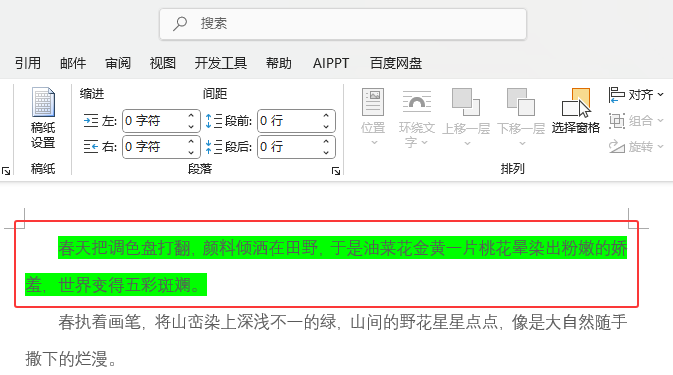Expand the 对齐 dropdown chevron
Viewport: 673px width, 375px height.
point(661,95)
